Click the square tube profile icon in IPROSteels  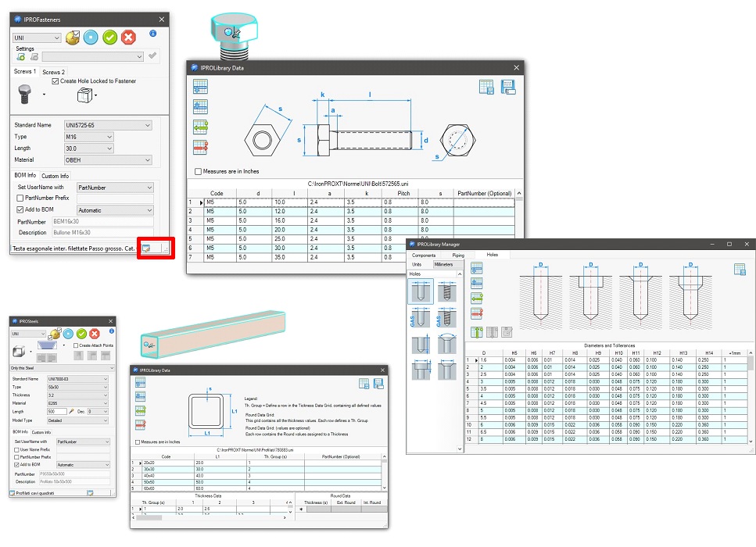click(19, 352)
